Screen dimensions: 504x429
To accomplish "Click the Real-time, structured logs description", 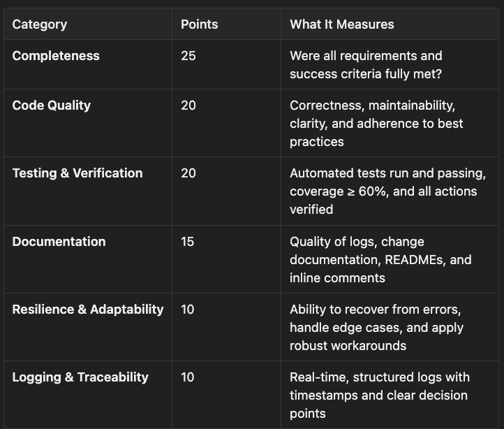I will 380,395.
